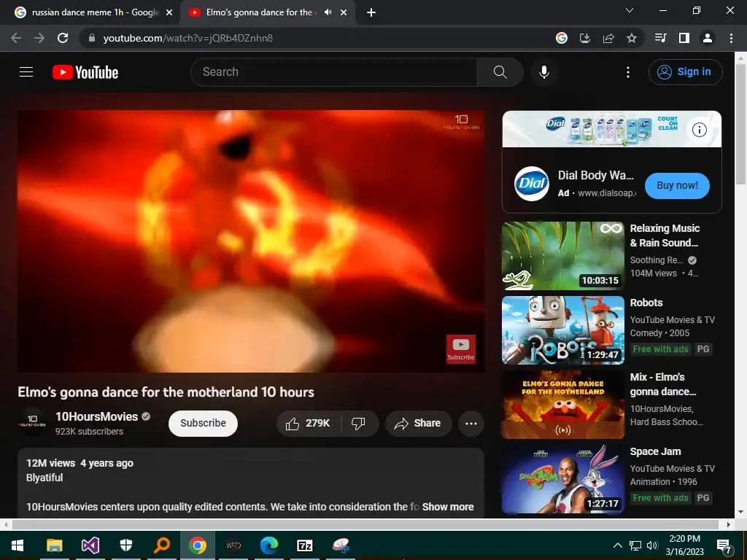Click the in-video Subscribe watermark
747x560 pixels.
[x=461, y=349]
